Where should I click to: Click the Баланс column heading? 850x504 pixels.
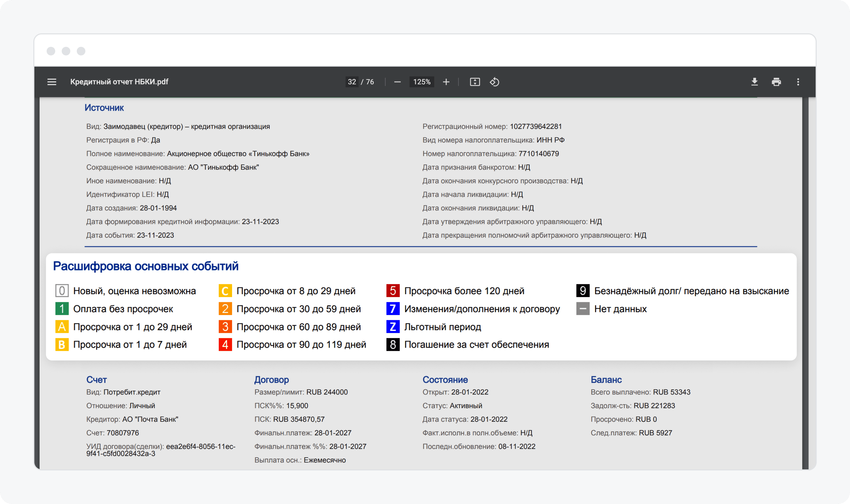606,380
